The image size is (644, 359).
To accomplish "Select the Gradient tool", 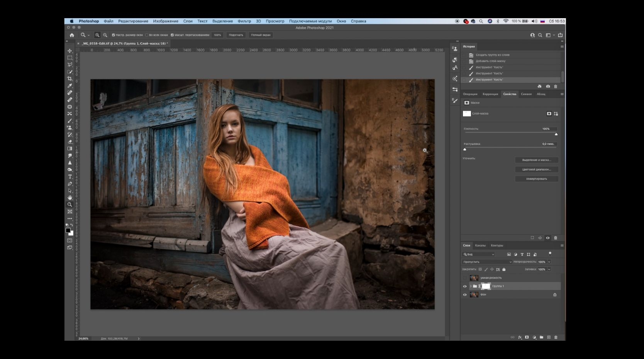I will point(70,149).
